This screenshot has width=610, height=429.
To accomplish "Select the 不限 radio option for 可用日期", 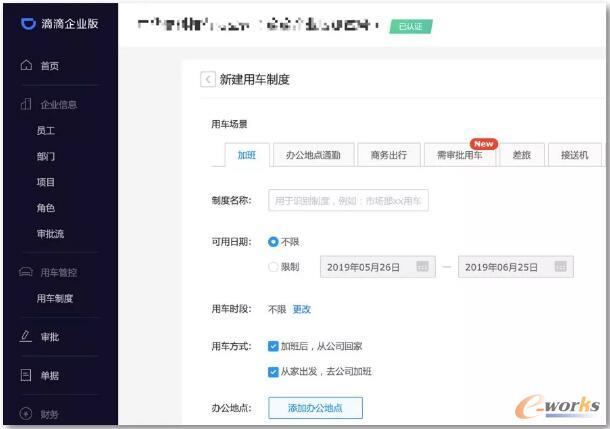I will tap(273, 242).
